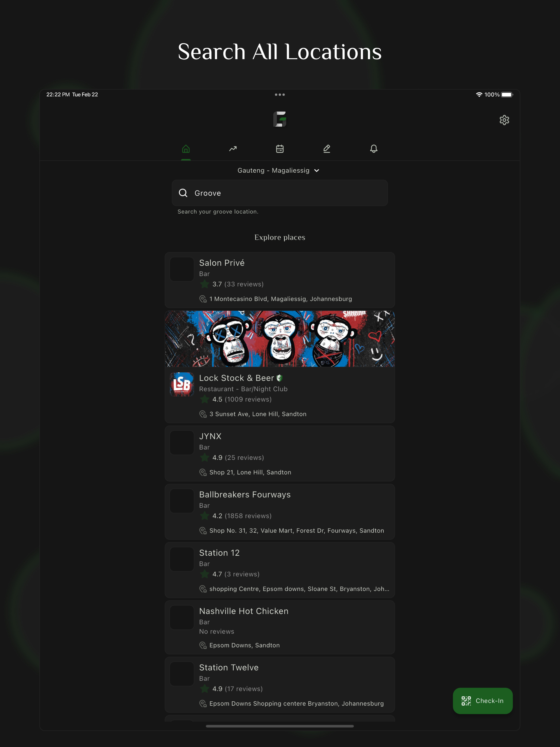The height and width of the screenshot is (747, 560).
Task: Click pin icon by Shop 21, Lone Hill
Action: point(203,473)
